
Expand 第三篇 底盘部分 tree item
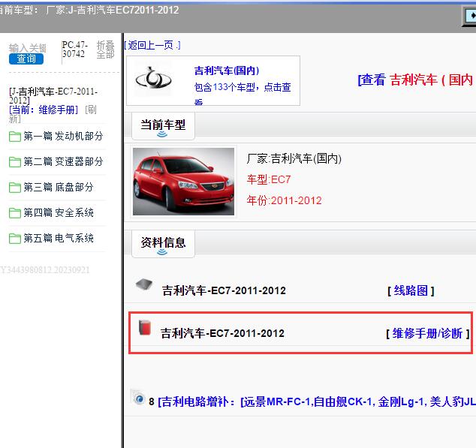(59, 187)
